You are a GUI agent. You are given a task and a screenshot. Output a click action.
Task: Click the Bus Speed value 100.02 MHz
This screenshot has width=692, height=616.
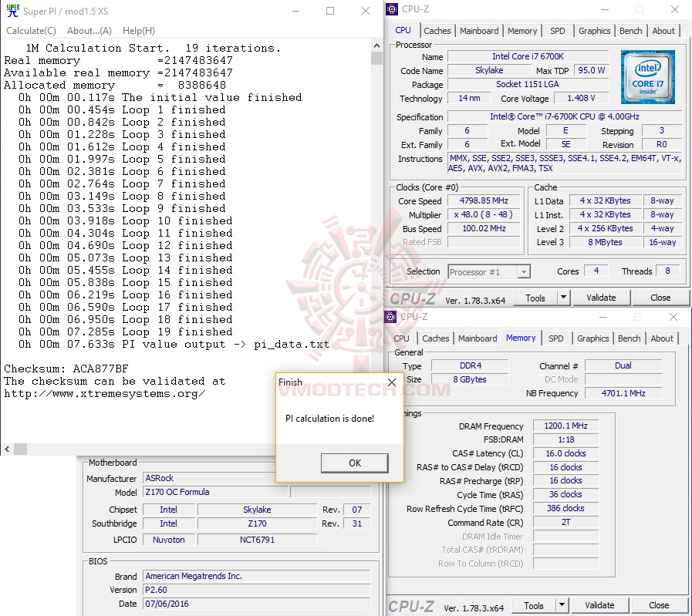pos(484,228)
